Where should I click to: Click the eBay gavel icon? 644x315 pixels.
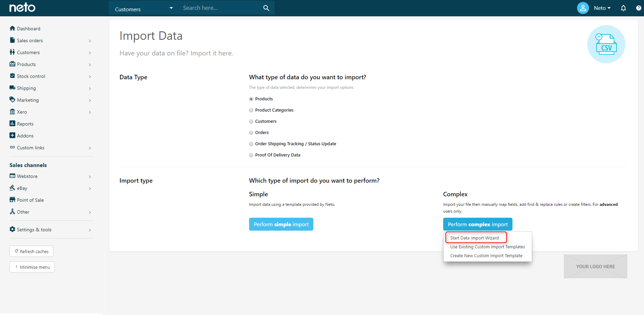[x=13, y=188]
